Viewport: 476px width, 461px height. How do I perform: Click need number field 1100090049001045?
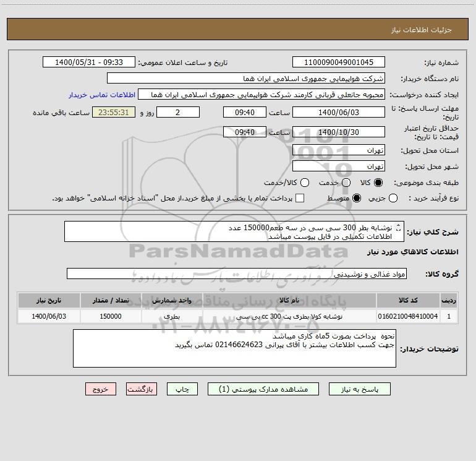[339, 62]
